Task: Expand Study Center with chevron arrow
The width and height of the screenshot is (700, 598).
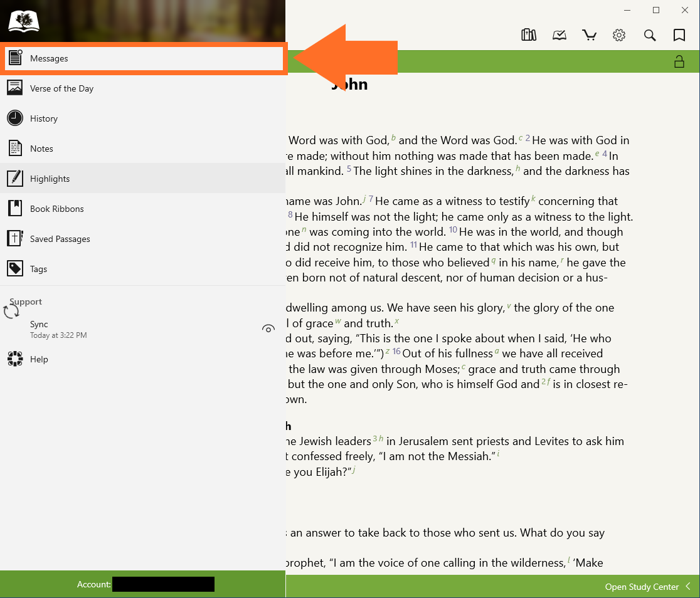Action: coord(688,586)
